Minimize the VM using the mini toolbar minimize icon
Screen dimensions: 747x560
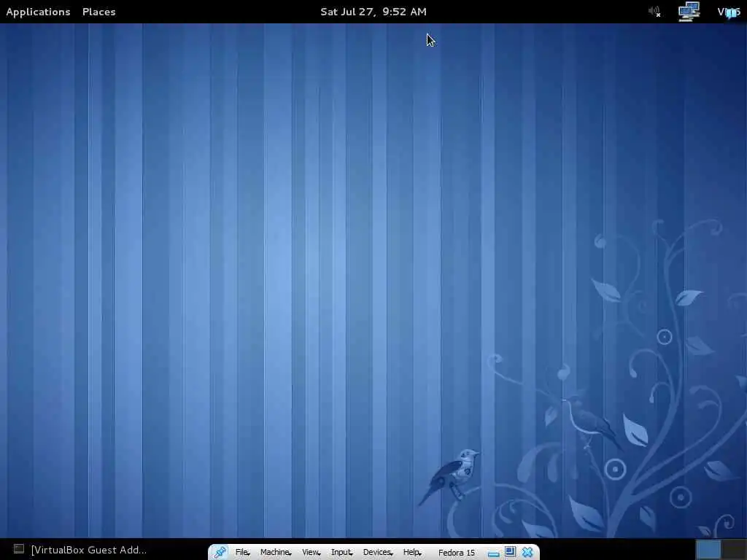click(x=494, y=554)
